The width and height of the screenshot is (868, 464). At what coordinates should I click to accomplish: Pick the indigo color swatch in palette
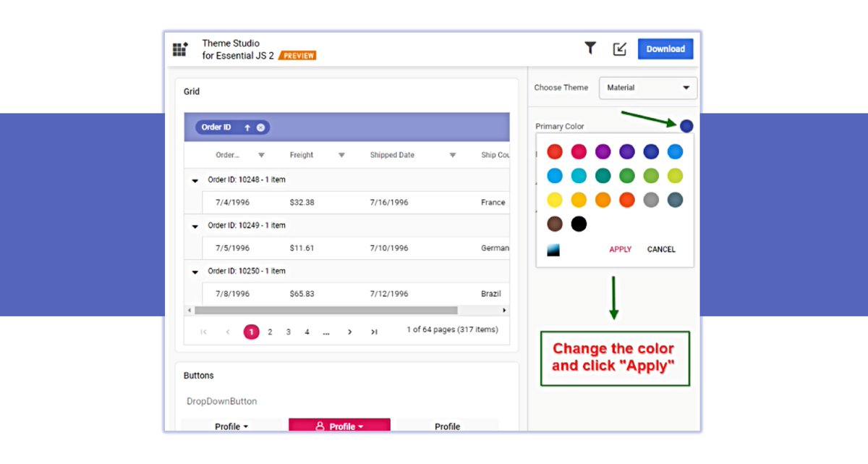[x=651, y=151]
